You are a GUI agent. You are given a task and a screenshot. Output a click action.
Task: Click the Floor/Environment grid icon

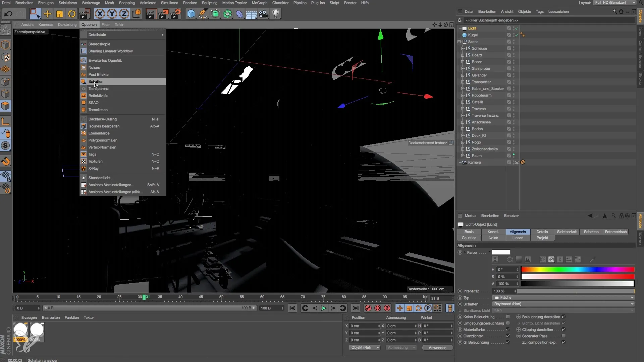point(251,14)
